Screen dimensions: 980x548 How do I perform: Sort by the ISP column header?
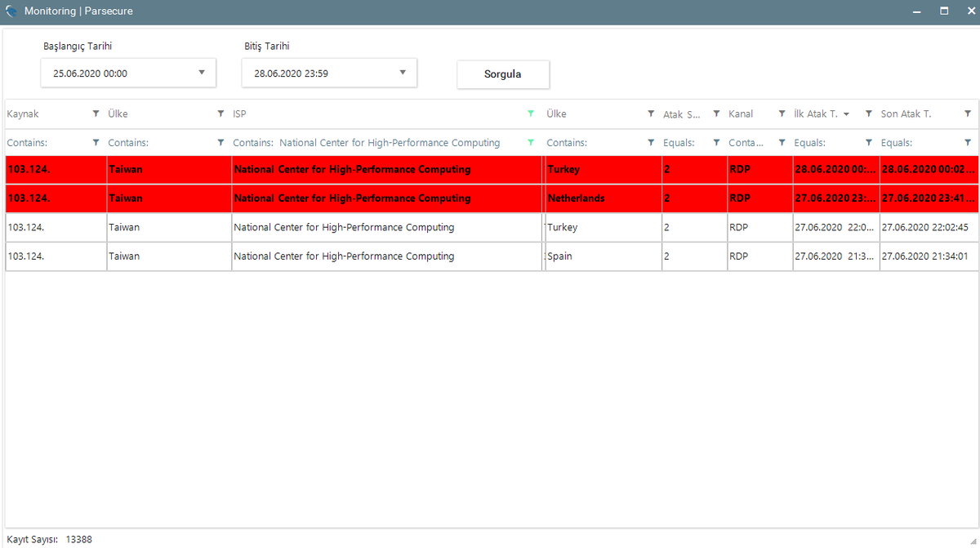point(239,114)
